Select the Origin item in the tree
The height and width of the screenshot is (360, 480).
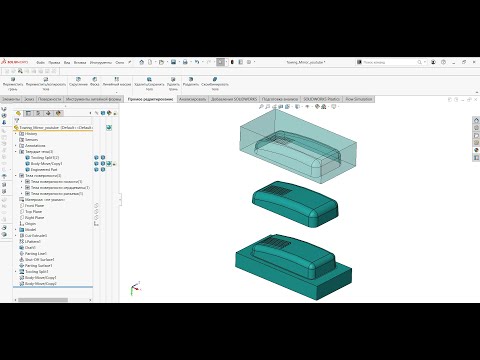pyautogui.click(x=27, y=224)
